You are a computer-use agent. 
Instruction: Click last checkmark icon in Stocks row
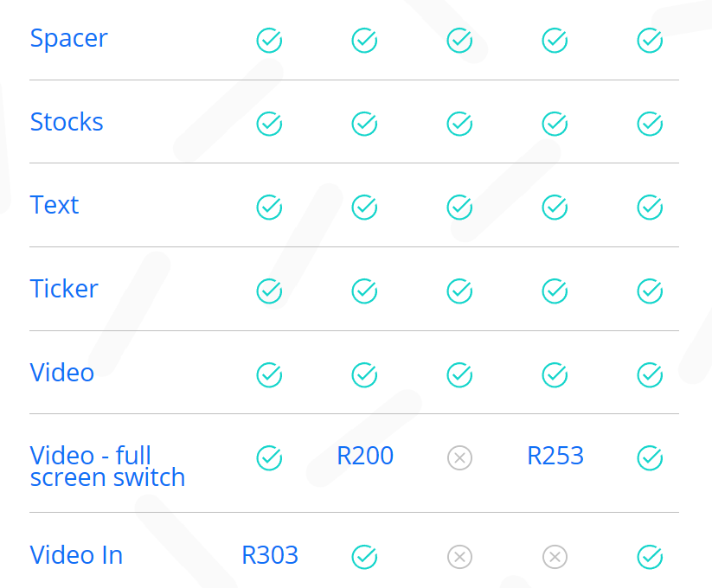(650, 124)
